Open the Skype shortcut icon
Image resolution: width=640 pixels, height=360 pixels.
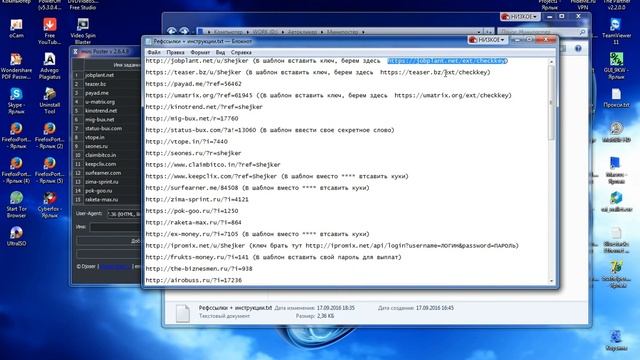coord(16,100)
